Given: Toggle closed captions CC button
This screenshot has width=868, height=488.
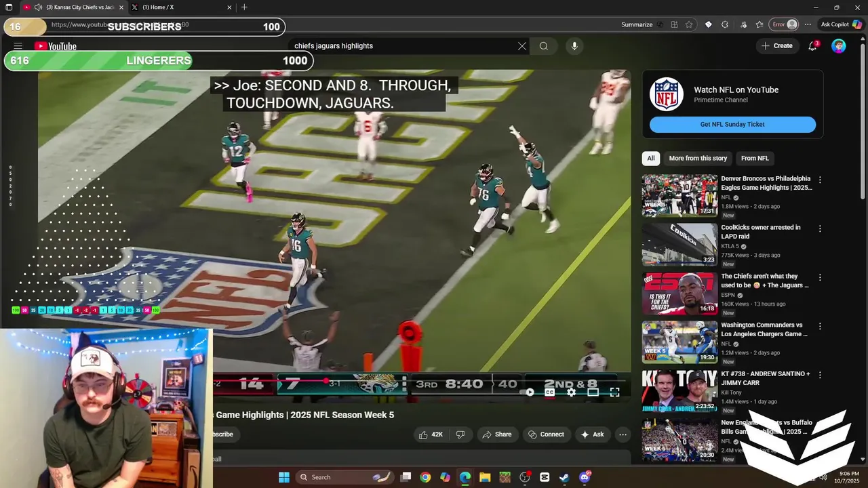Looking at the screenshot, I should click(550, 392).
